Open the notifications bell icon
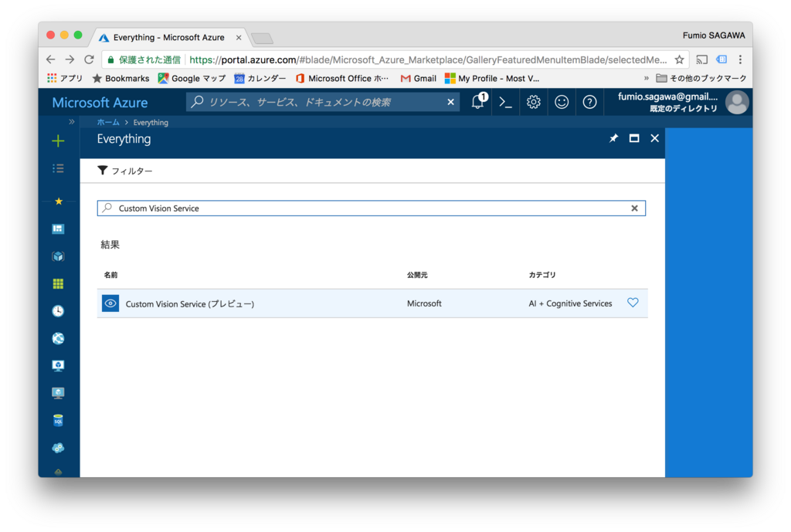This screenshot has width=791, height=532. (478, 101)
